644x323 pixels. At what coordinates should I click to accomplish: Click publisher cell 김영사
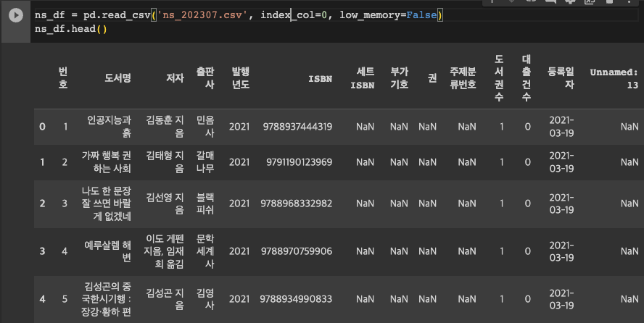(x=205, y=299)
